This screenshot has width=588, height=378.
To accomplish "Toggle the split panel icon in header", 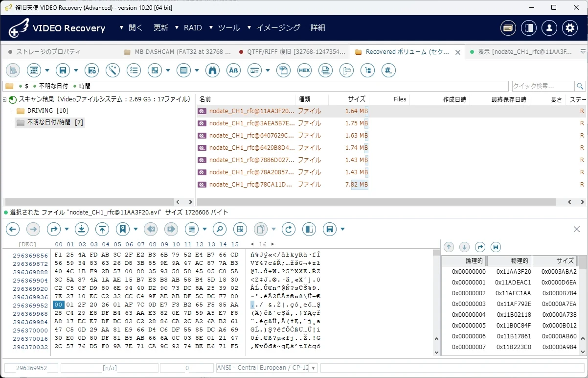I will pos(528,28).
